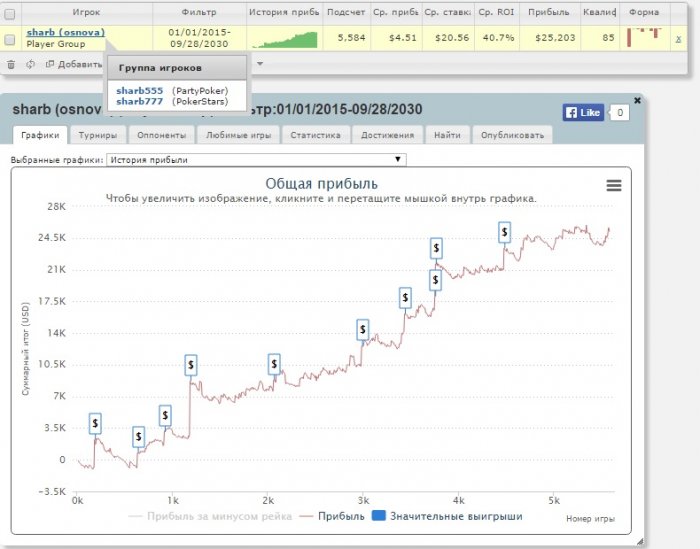700x549 pixels.
Task: Sort by the Форма column header
Action: pos(644,12)
